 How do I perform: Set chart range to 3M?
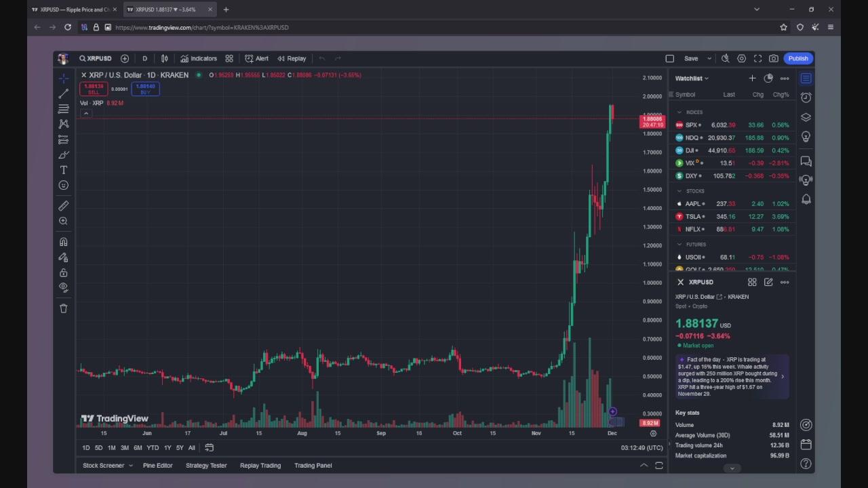pos(125,448)
